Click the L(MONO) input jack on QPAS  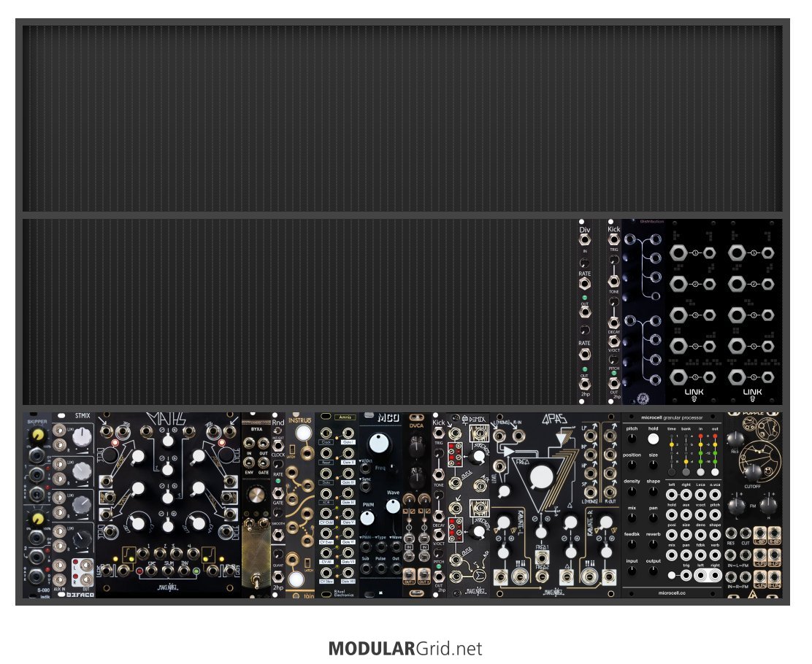tap(499, 436)
